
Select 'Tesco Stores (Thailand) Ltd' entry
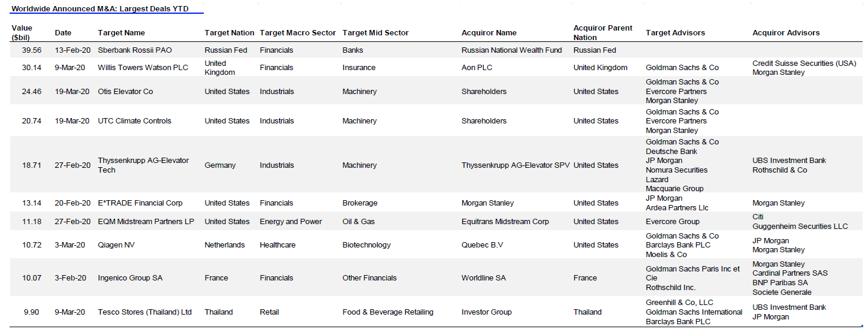click(x=144, y=312)
